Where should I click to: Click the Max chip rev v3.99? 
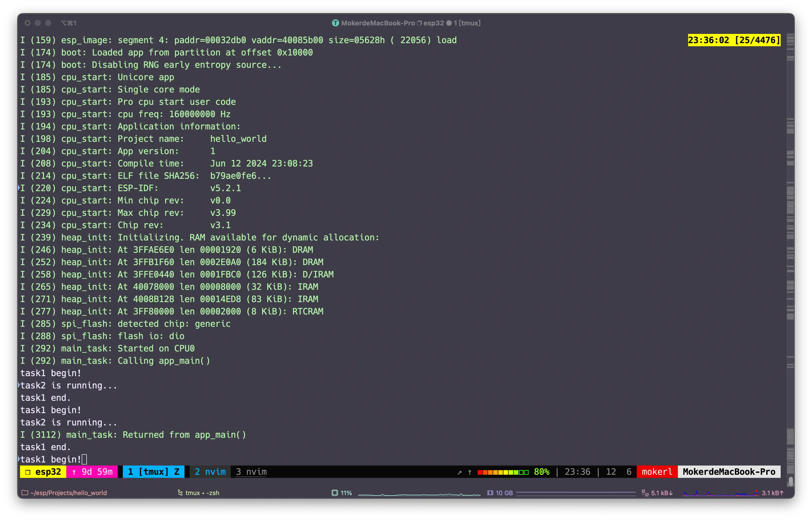tap(223, 213)
